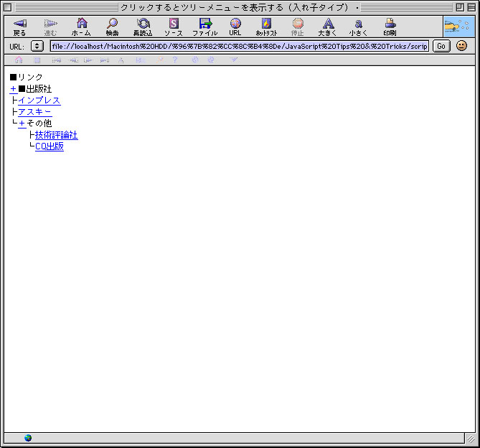Toggle the + expander before 出版社
480x448 pixels.
click(x=14, y=89)
